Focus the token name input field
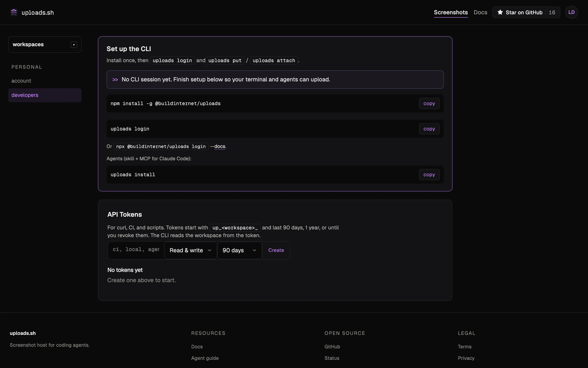 point(136,250)
